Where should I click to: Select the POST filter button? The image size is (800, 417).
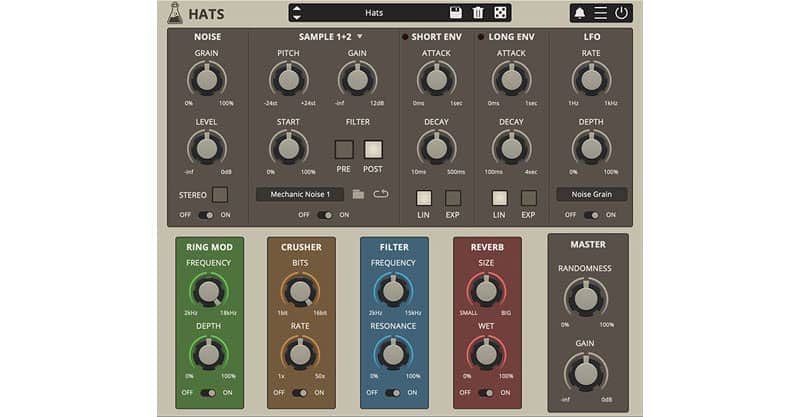click(373, 150)
